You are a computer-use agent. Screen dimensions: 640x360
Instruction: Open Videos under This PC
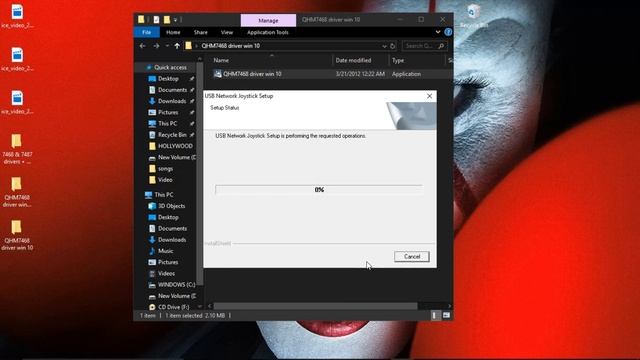[x=166, y=273]
